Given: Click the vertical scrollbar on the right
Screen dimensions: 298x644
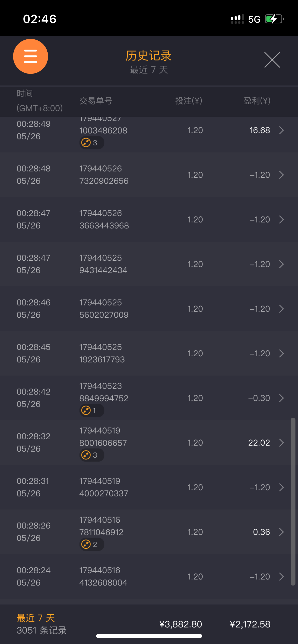Looking at the screenshot, I should (x=293, y=501).
